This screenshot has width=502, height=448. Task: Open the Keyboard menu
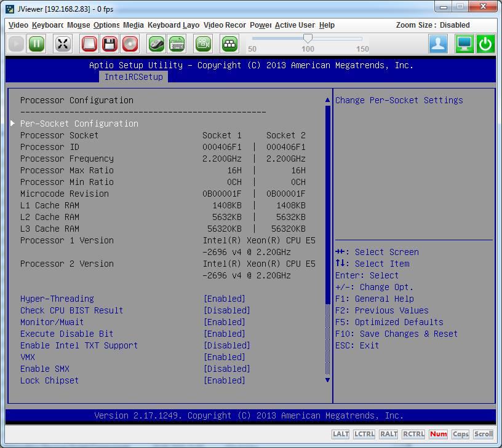pyautogui.click(x=47, y=25)
